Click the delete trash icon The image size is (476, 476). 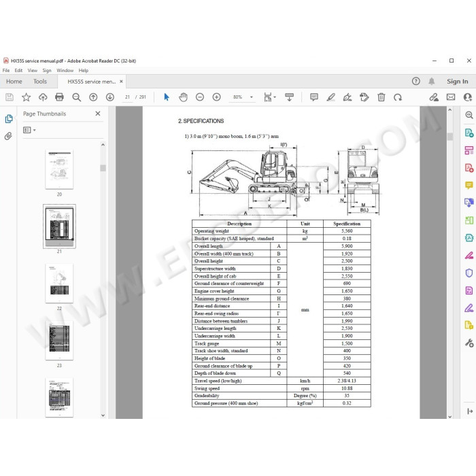[x=381, y=97]
